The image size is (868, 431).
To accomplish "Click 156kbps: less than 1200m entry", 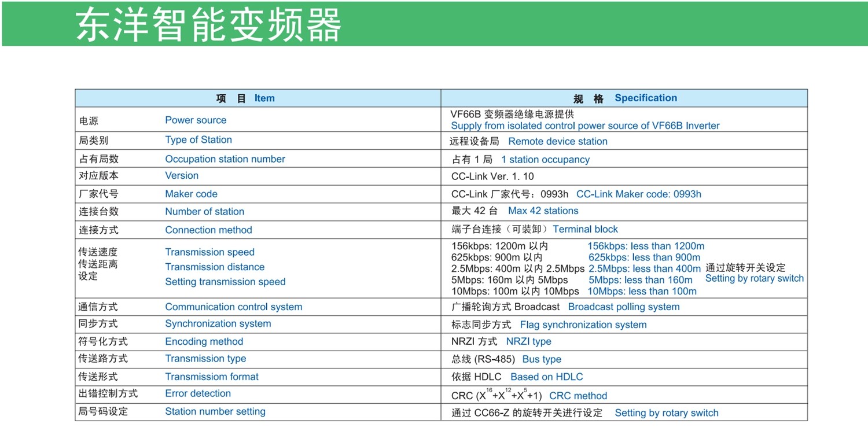I will [x=646, y=246].
